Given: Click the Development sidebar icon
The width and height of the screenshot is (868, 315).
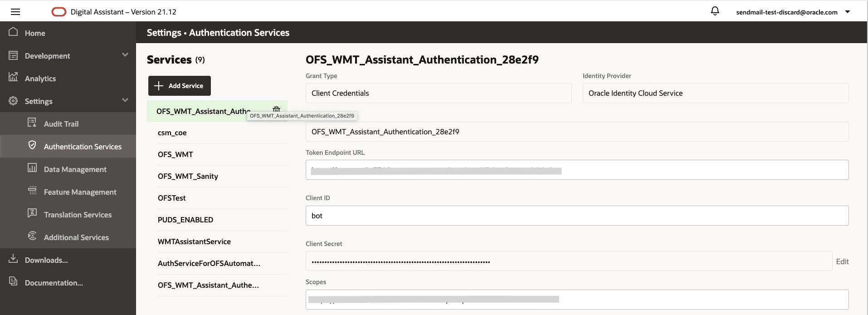Looking at the screenshot, I should click(x=13, y=55).
